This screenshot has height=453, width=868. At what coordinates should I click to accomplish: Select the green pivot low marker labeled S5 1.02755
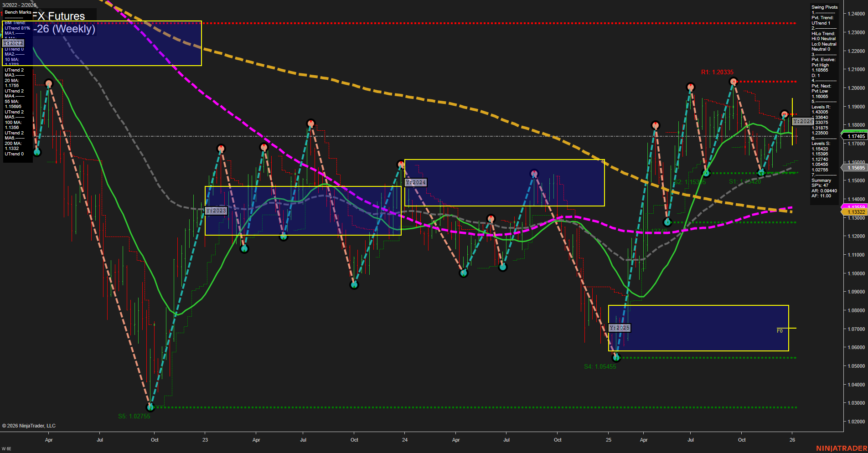[150, 407]
